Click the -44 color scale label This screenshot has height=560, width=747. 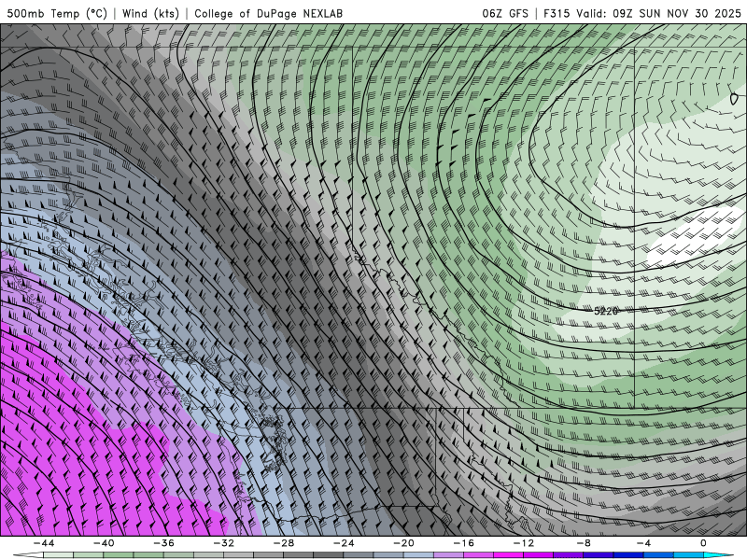tap(44, 543)
